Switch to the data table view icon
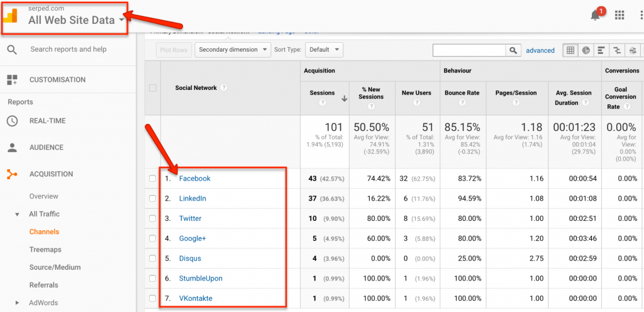 point(570,50)
